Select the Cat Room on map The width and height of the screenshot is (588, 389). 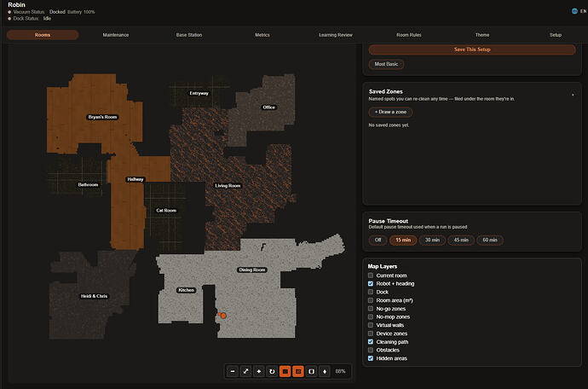pyautogui.click(x=166, y=211)
